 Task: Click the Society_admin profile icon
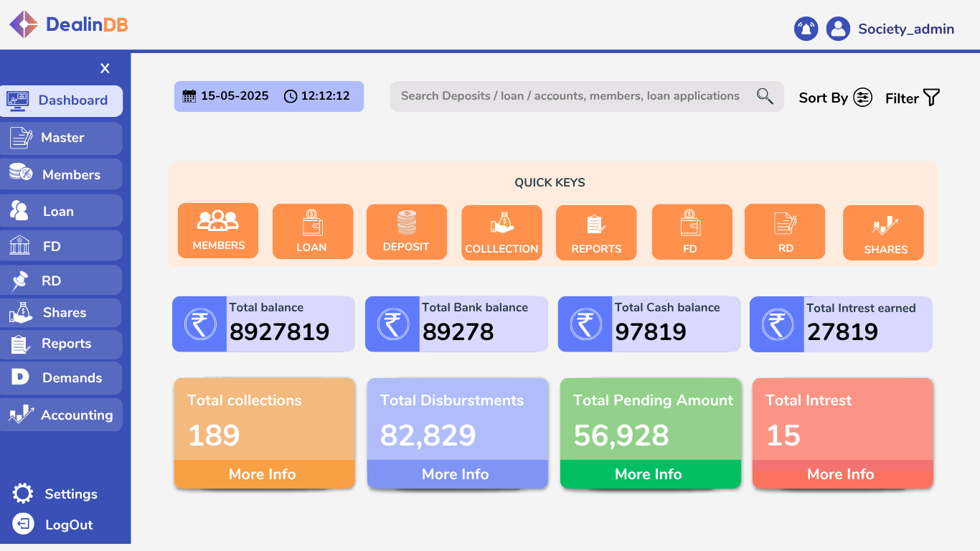click(838, 29)
